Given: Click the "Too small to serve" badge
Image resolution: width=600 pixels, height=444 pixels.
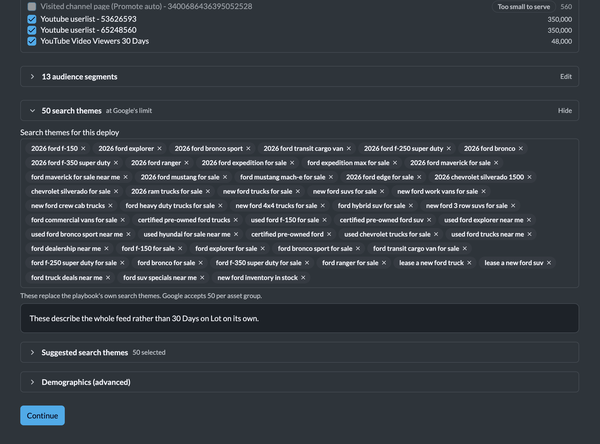Looking at the screenshot, I should click(523, 7).
